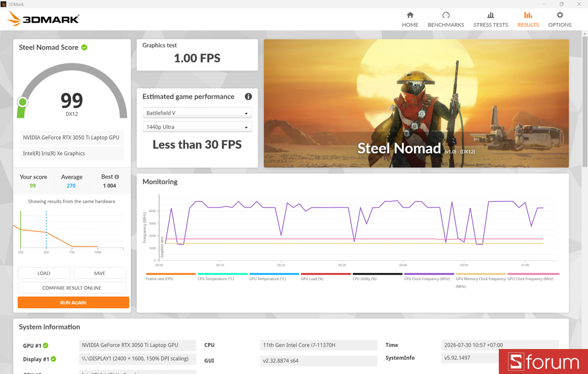Click COMPARE RESULT ONLINE button
Viewport: 588px width, 374px height.
72,288
